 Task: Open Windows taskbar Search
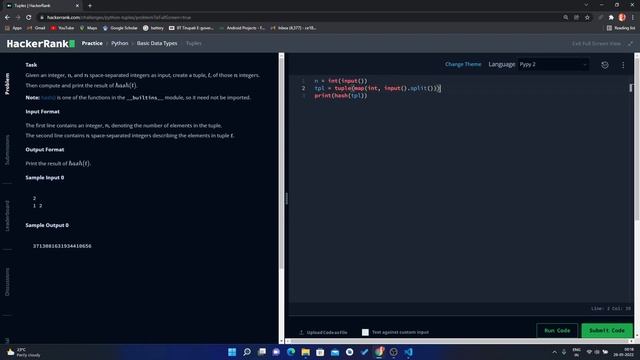(x=247, y=352)
